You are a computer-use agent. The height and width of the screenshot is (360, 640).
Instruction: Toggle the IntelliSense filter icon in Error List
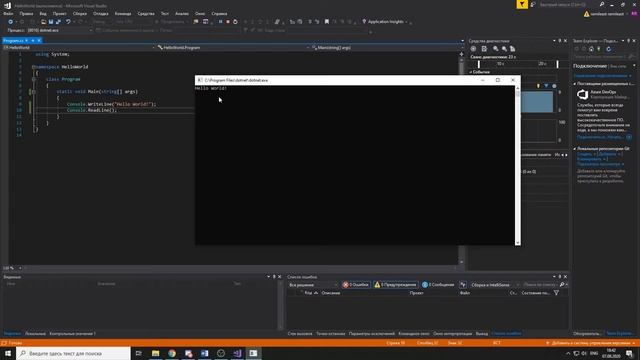point(463,284)
